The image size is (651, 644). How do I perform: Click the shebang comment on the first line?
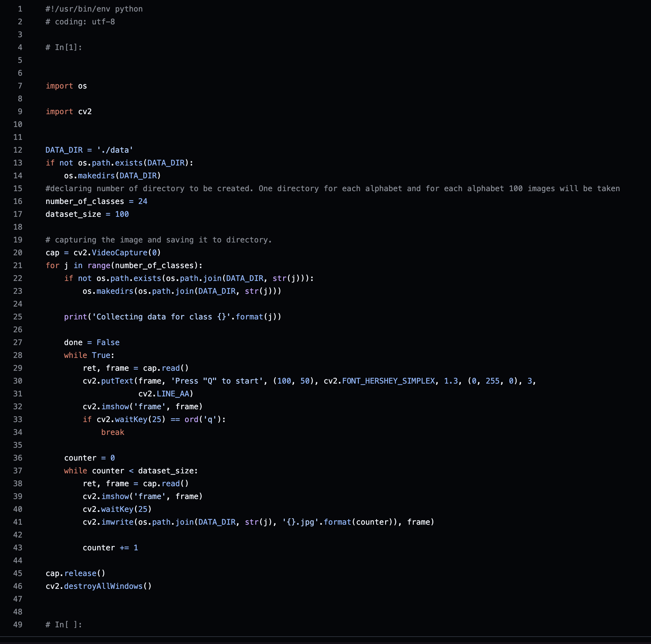tap(94, 9)
